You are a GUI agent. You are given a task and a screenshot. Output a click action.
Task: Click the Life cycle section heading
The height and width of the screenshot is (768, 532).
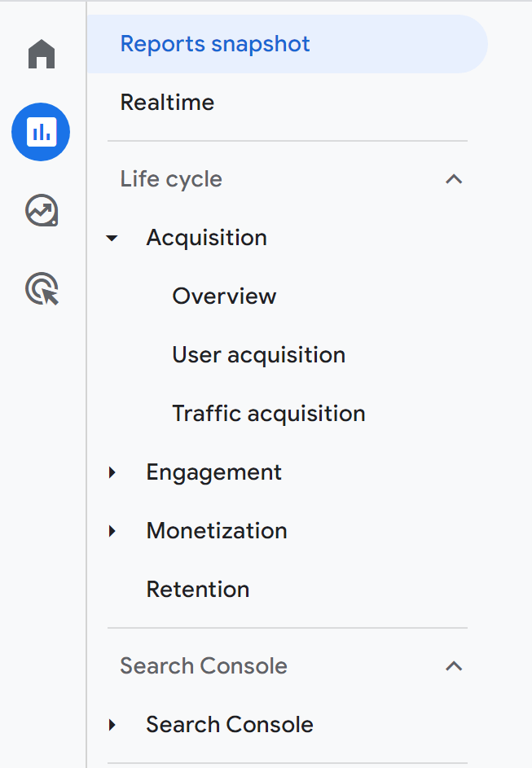click(171, 179)
